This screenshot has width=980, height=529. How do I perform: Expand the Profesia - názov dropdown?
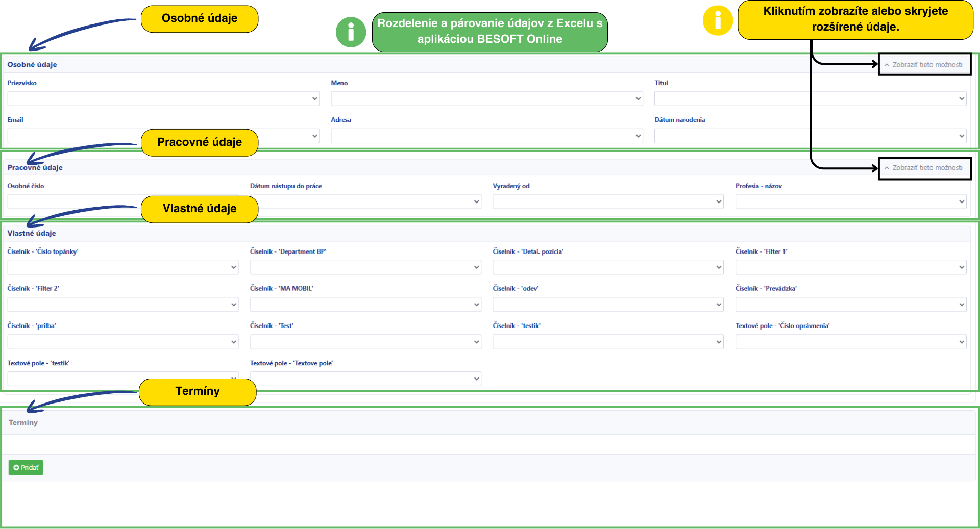(x=850, y=201)
